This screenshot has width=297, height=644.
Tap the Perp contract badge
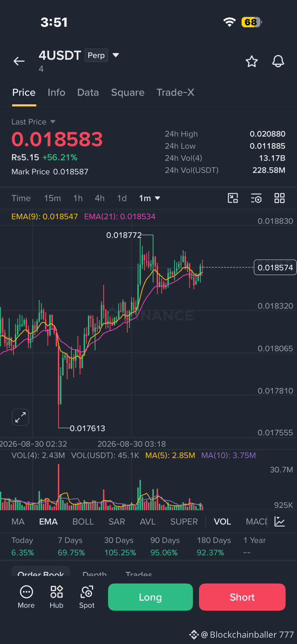(96, 55)
